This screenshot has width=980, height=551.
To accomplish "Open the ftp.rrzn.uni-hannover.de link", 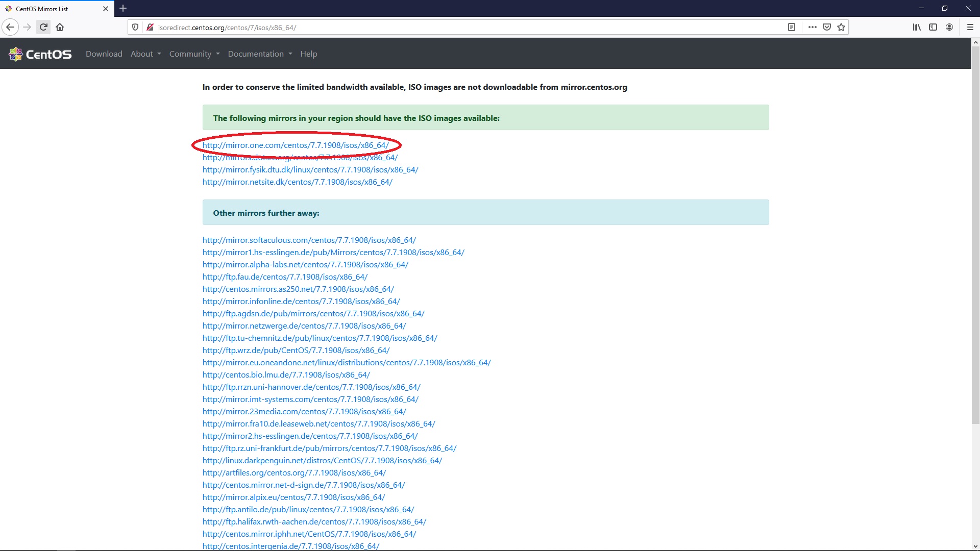I will (311, 387).
